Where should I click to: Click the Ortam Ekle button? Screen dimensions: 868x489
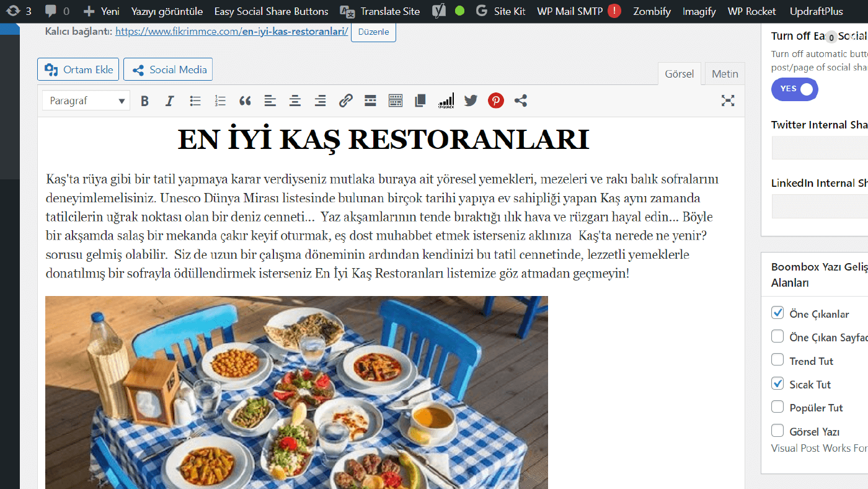pos(78,70)
